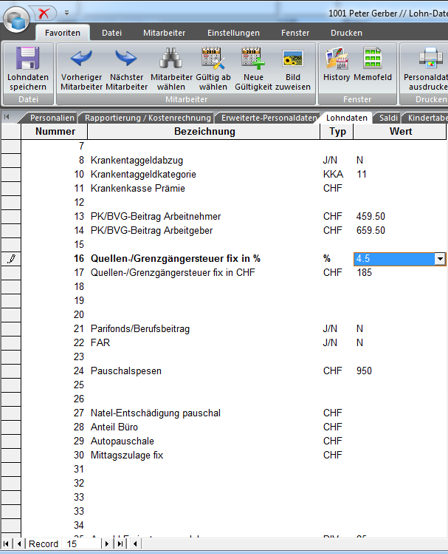Click Personaldaten ausdrucken printer icon
This screenshot has height=554, width=448.
(430, 58)
